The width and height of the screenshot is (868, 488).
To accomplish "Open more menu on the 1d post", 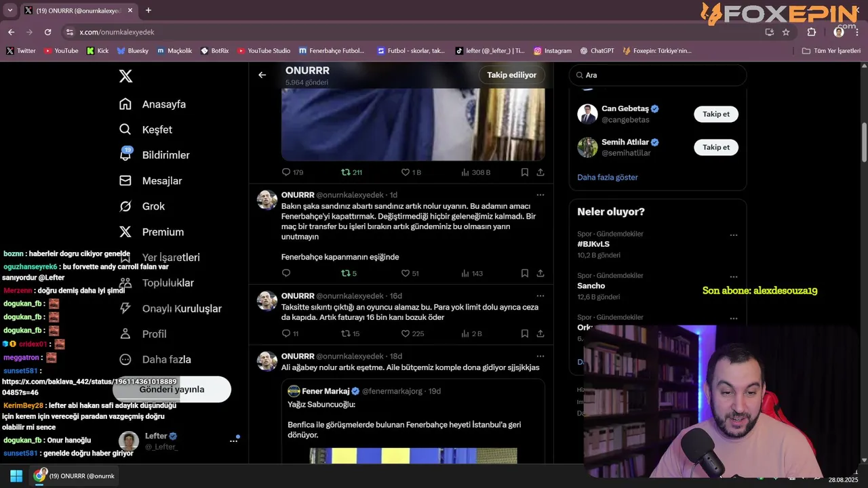I will (x=540, y=195).
